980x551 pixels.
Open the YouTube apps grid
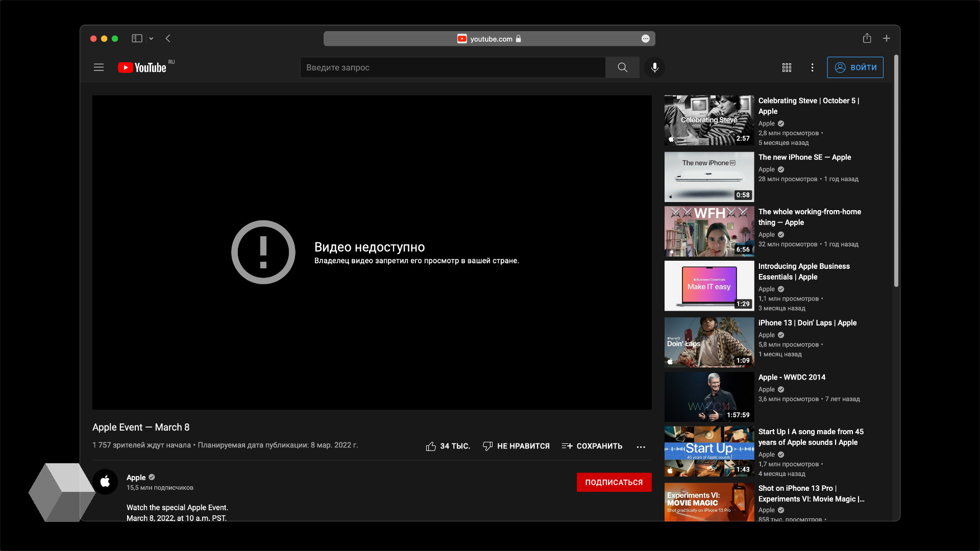(x=787, y=67)
